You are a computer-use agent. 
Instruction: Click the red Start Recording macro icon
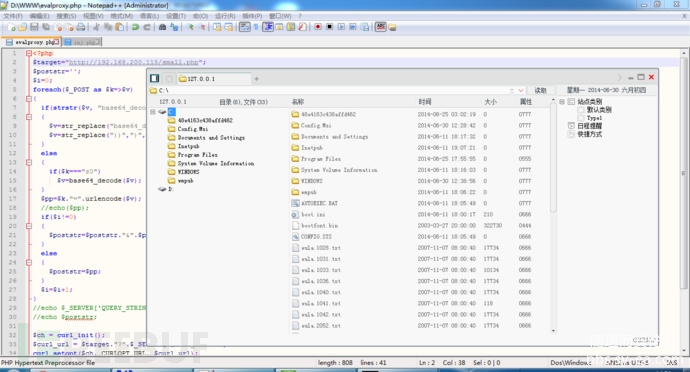(x=317, y=27)
